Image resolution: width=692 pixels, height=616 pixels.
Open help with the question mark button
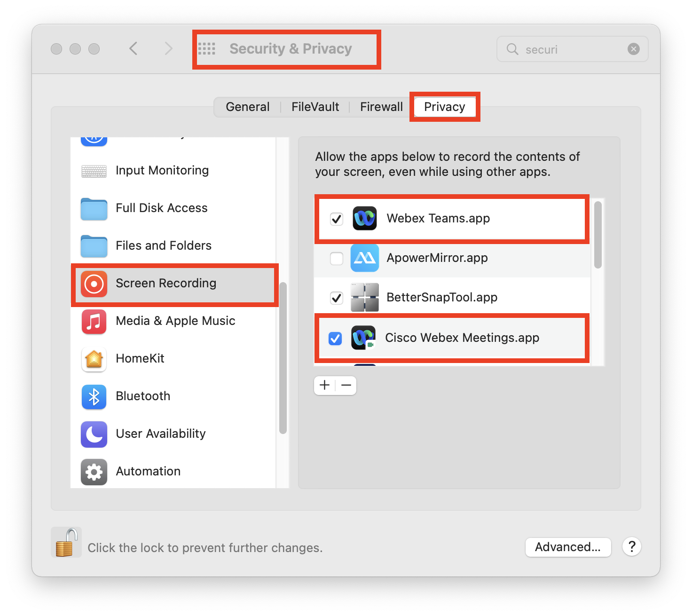pyautogui.click(x=632, y=546)
